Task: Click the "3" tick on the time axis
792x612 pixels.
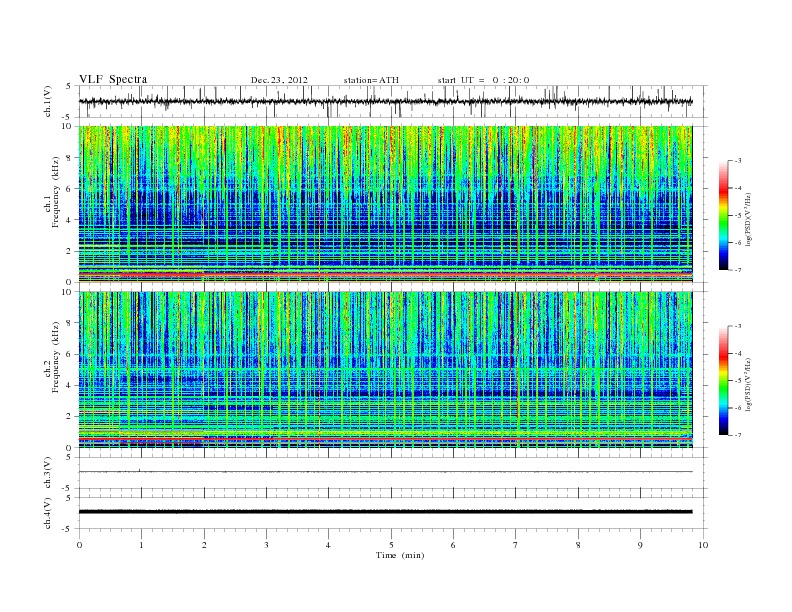Action: pos(266,545)
